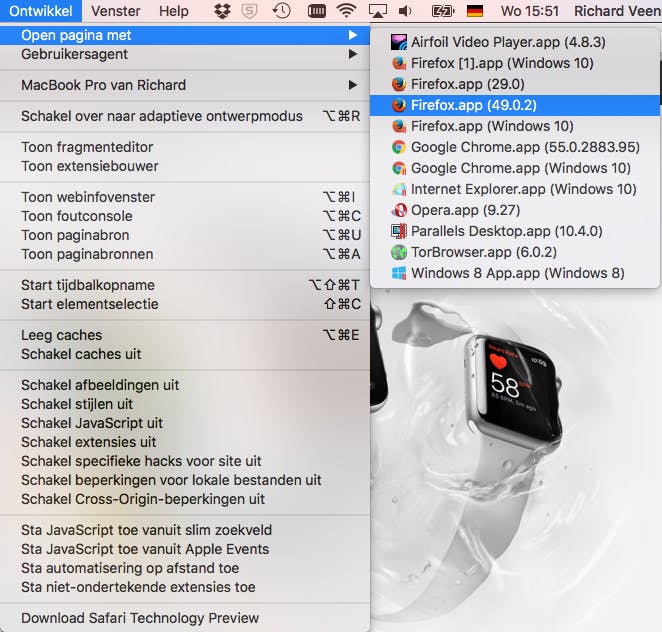Toggle Schakel beperkingen voor lokale bestanden uit
The width and height of the screenshot is (662, 632).
(185, 480)
